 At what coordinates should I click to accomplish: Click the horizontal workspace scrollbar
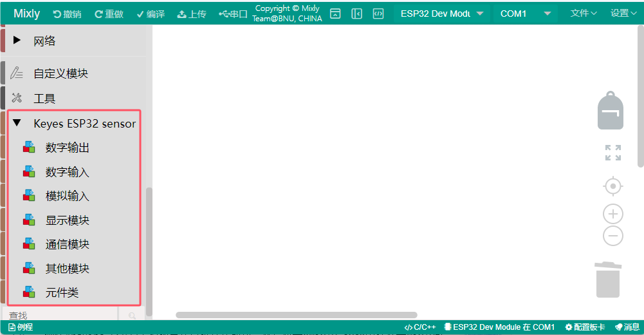coord(296,315)
